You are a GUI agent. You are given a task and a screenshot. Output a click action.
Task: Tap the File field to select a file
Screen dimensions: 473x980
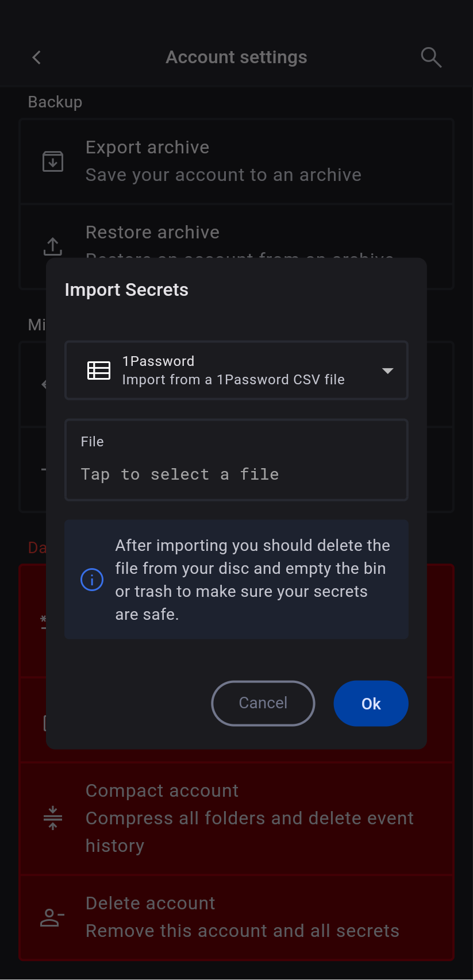[236, 460]
